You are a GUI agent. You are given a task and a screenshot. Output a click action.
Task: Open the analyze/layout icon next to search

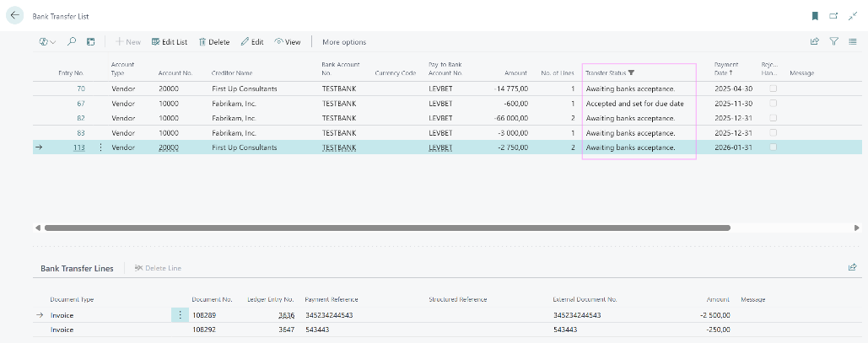tap(91, 41)
